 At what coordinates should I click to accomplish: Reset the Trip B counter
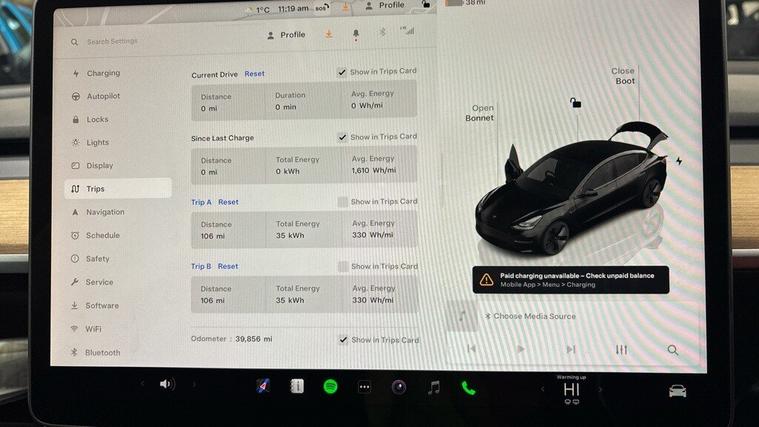click(228, 266)
